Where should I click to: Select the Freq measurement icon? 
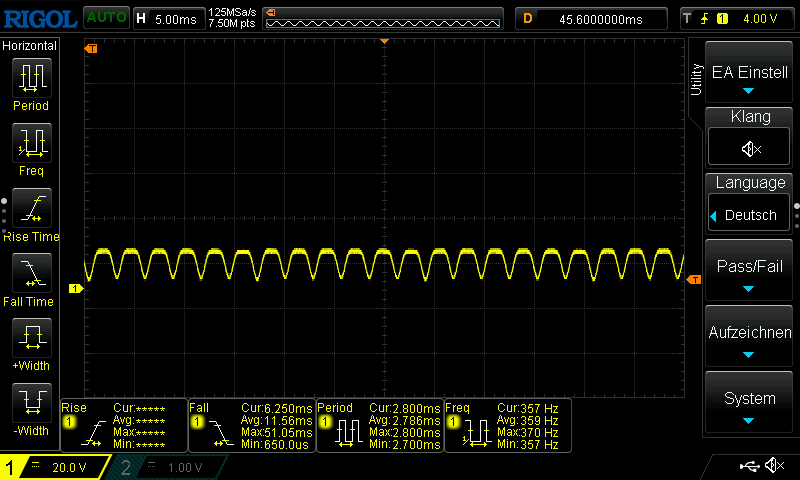(x=31, y=142)
